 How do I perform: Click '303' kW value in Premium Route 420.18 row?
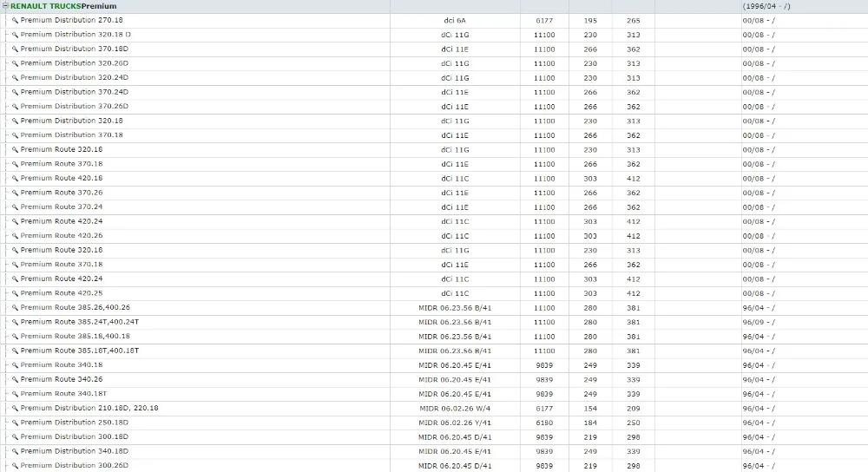point(590,179)
